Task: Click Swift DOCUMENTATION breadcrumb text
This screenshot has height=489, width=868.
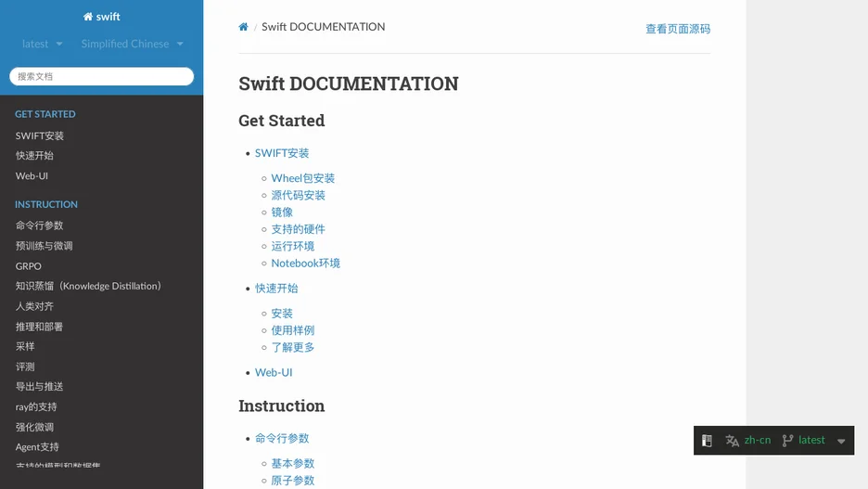Action: pyautogui.click(x=324, y=27)
